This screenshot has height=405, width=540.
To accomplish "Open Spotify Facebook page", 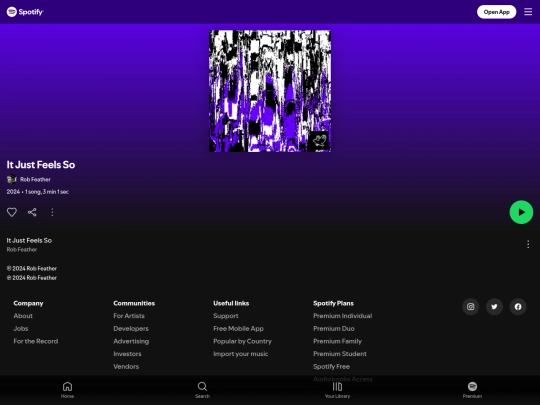I will tap(518, 307).
